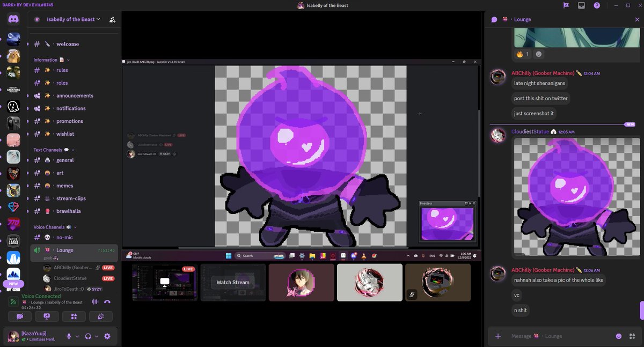Open User Settings gear
Screen dimensions: 644x347
(107, 336)
